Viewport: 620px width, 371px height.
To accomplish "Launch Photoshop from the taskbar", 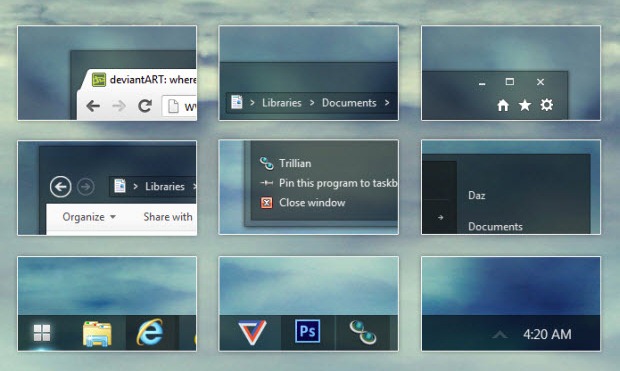I will pyautogui.click(x=308, y=331).
